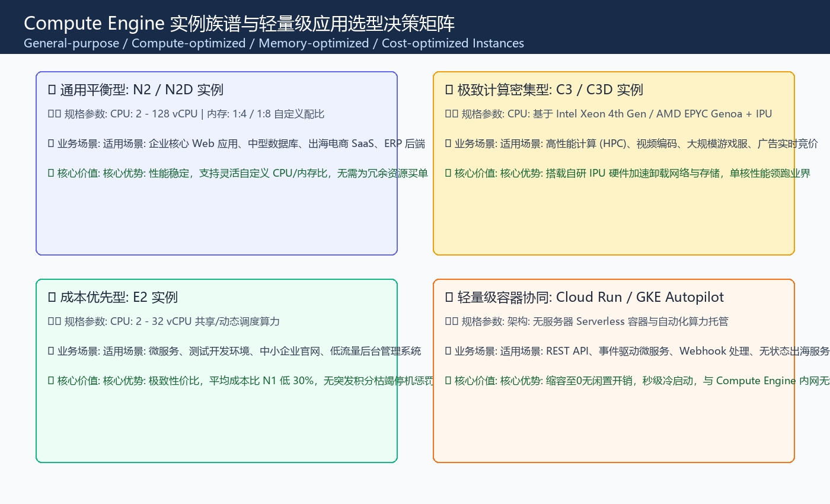Image resolution: width=830 pixels, height=504 pixels.
Task: Click the N2 scenario line '企业核心 Web 应用'
Action: (x=236, y=143)
